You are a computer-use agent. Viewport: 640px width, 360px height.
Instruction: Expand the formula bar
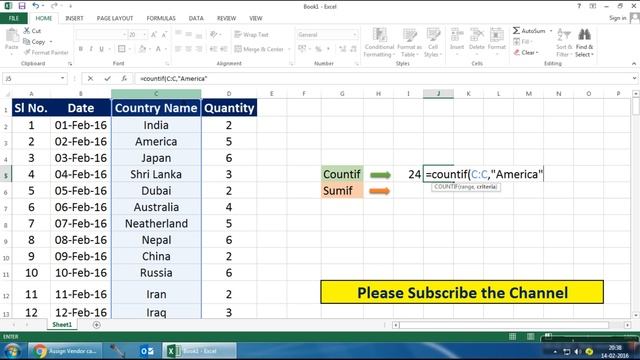(x=634, y=78)
